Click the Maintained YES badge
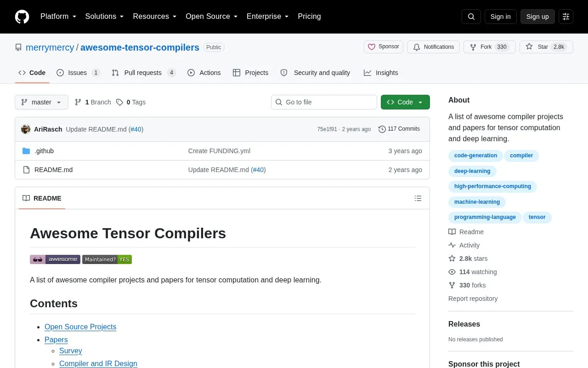Screen dimensions: 588x368 [x=107, y=259]
